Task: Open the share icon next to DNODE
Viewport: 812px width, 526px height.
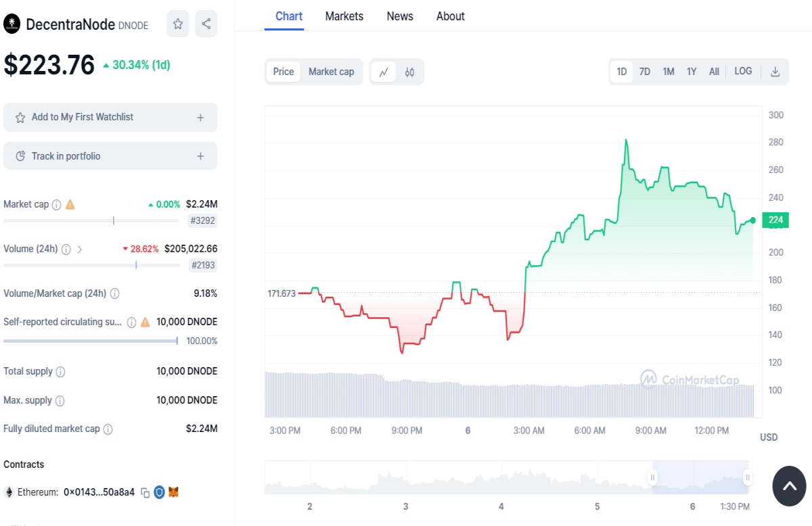Action: pyautogui.click(x=206, y=24)
